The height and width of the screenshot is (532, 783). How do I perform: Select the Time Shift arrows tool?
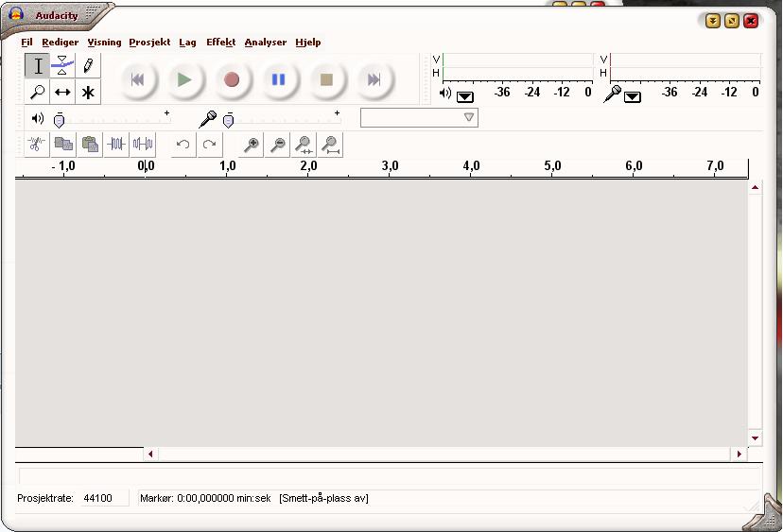(x=62, y=92)
